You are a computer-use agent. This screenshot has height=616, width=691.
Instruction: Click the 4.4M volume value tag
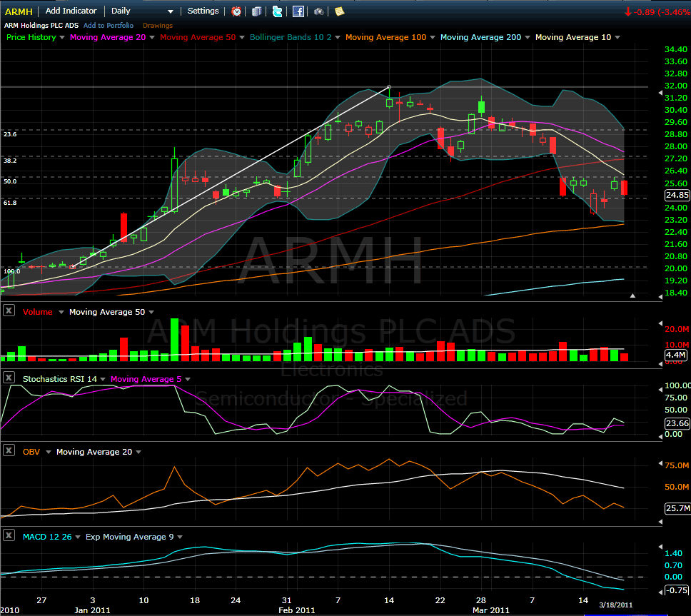[x=675, y=355]
